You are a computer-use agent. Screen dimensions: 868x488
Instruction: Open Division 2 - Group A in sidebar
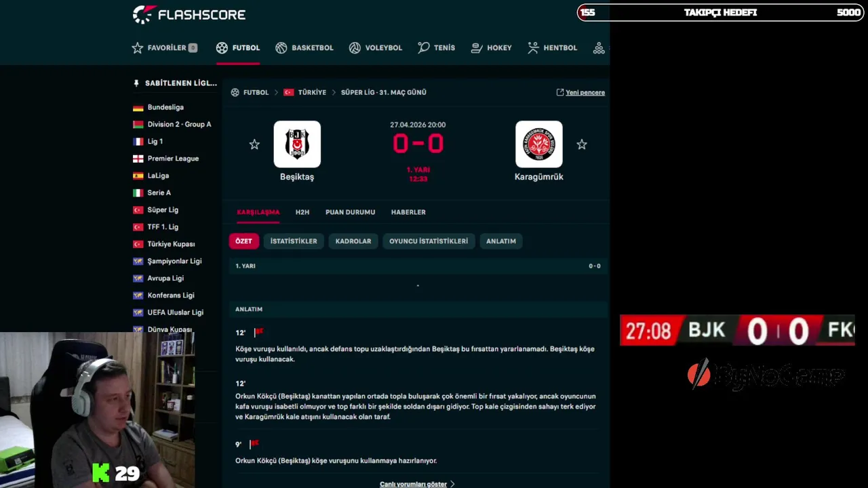click(179, 125)
